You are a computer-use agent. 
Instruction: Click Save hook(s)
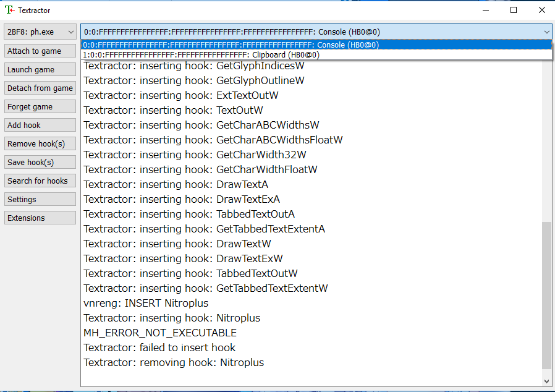(x=40, y=162)
